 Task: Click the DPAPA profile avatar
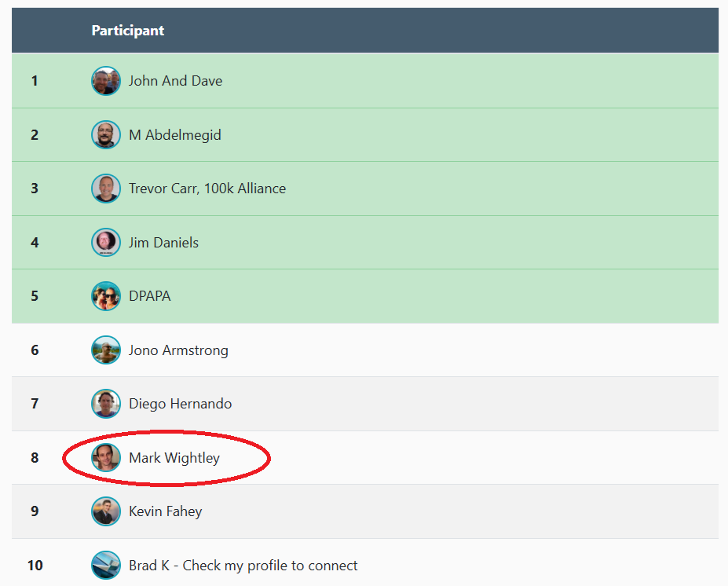pyautogui.click(x=106, y=296)
